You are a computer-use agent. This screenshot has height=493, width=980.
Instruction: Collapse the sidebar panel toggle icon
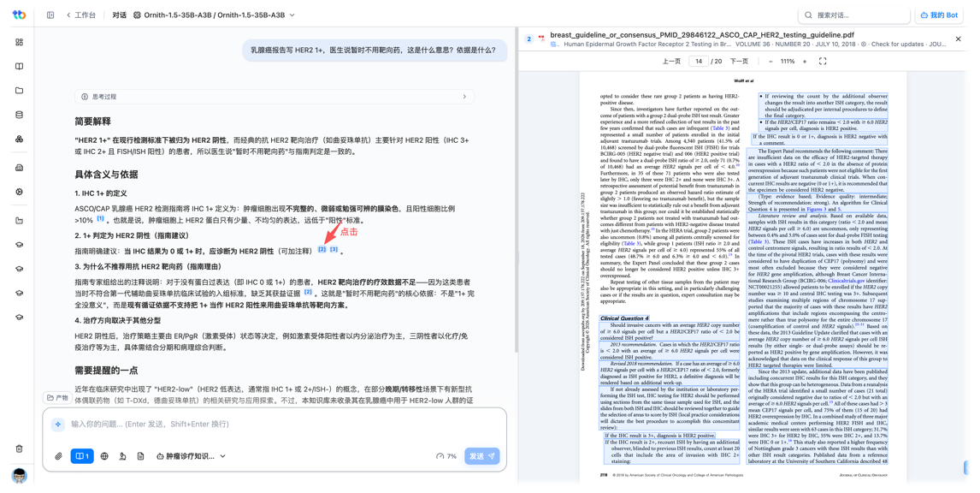point(50,15)
